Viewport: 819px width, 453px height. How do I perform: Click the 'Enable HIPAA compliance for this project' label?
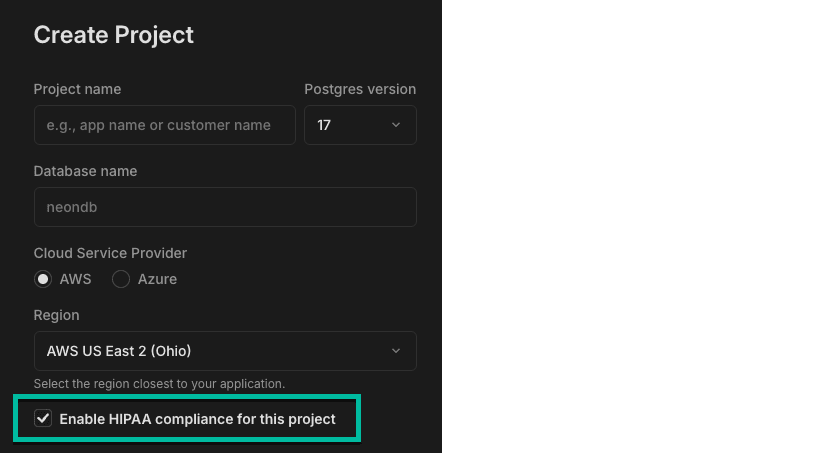click(x=197, y=419)
